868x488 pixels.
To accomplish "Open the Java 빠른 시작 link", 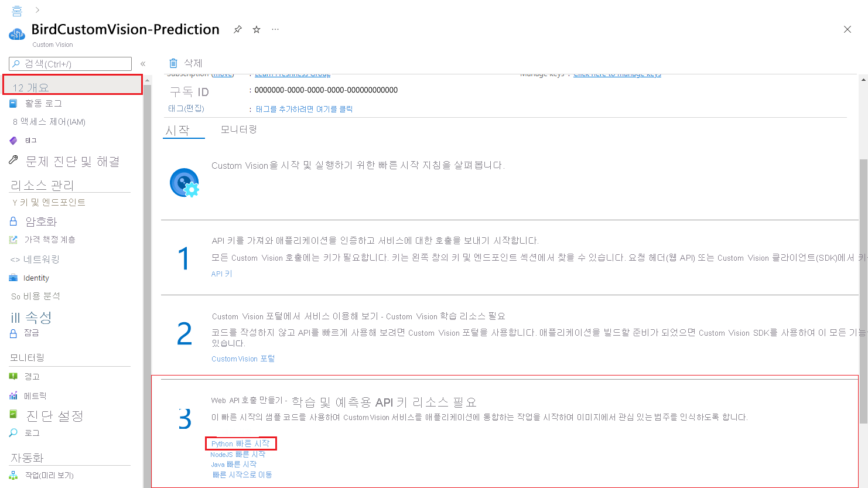I will pos(234,465).
